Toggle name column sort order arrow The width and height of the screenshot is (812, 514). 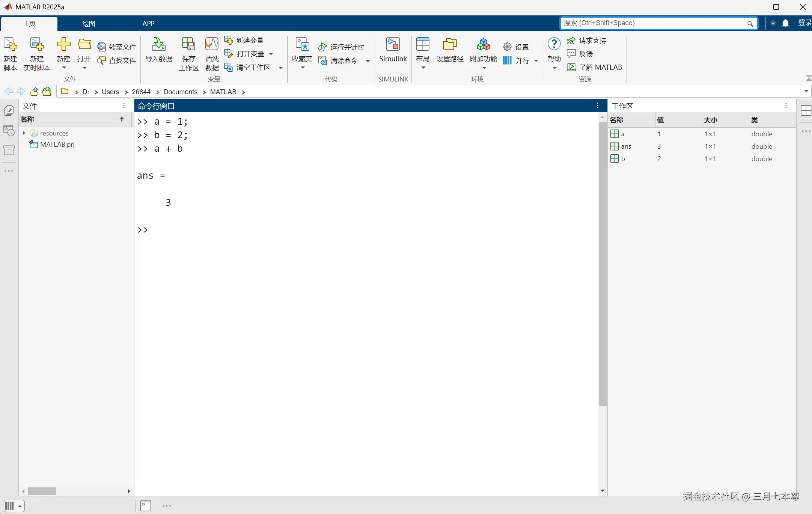(x=122, y=119)
